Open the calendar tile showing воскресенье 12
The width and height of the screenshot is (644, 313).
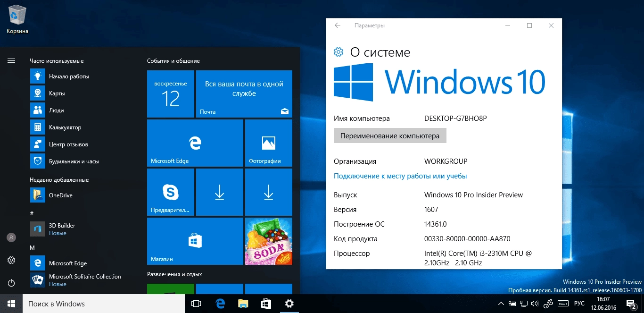coord(171,94)
